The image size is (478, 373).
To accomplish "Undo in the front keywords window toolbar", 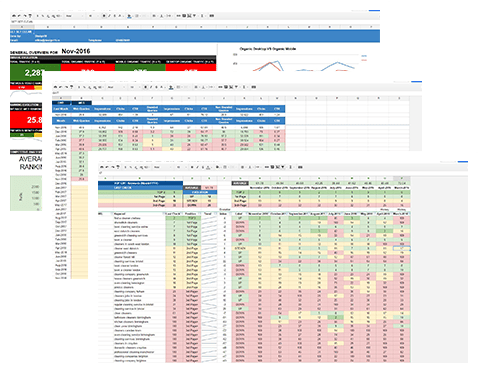I will click(x=107, y=167).
